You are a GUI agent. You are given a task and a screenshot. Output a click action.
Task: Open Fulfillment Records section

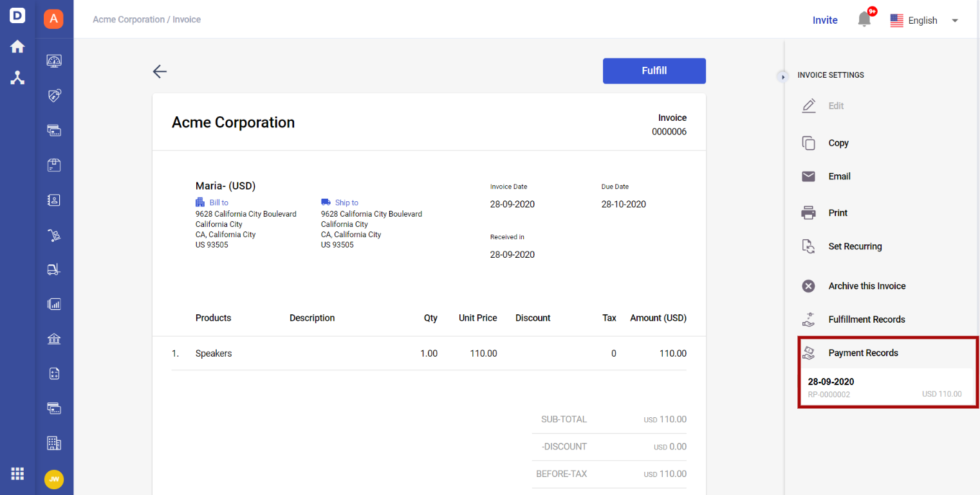[867, 319]
